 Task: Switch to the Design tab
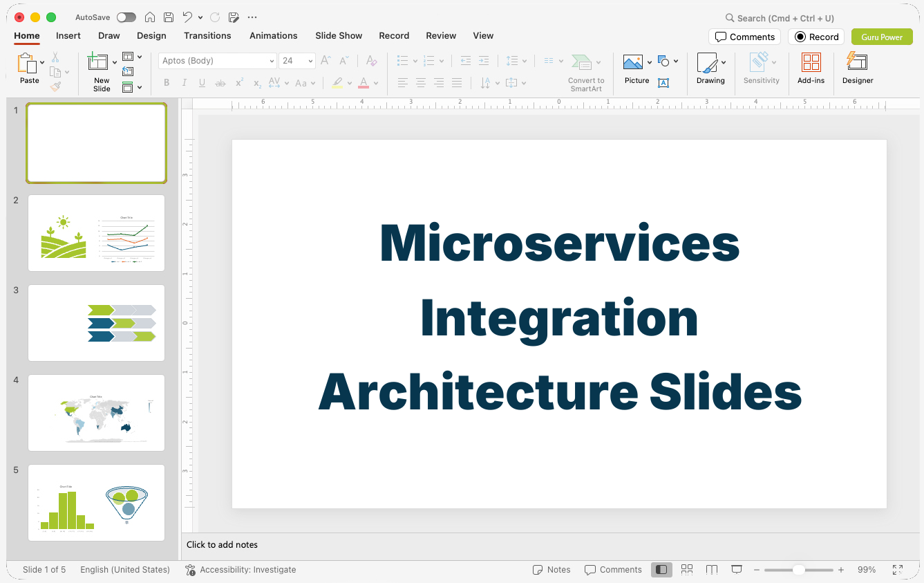[x=151, y=36]
